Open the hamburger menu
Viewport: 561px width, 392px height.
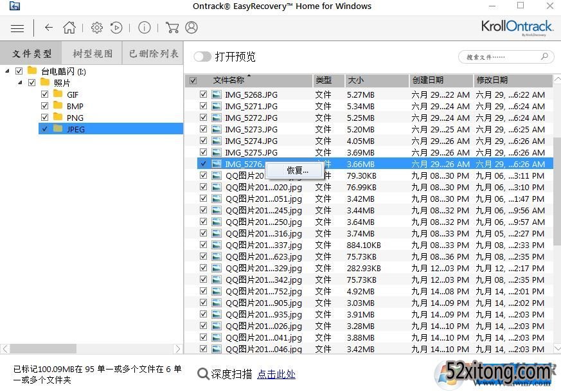point(17,28)
